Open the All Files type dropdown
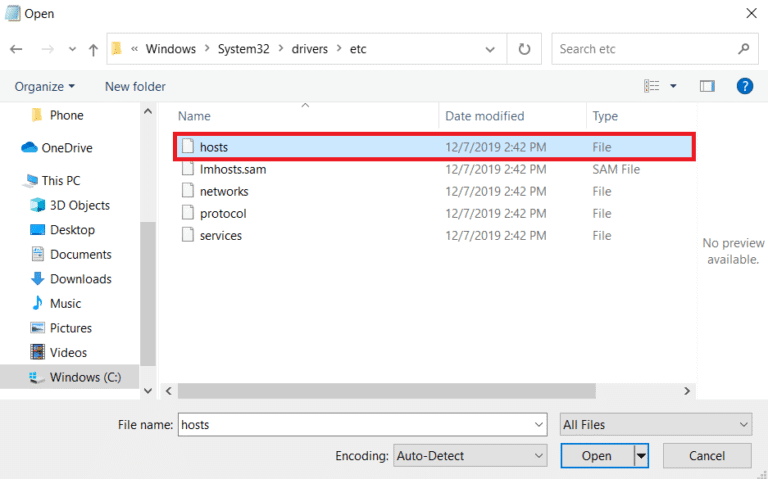 [655, 424]
